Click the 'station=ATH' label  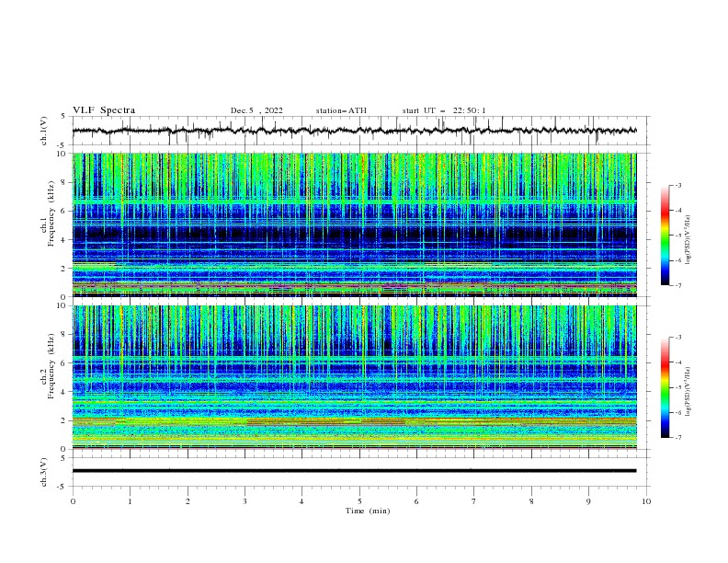point(341,110)
